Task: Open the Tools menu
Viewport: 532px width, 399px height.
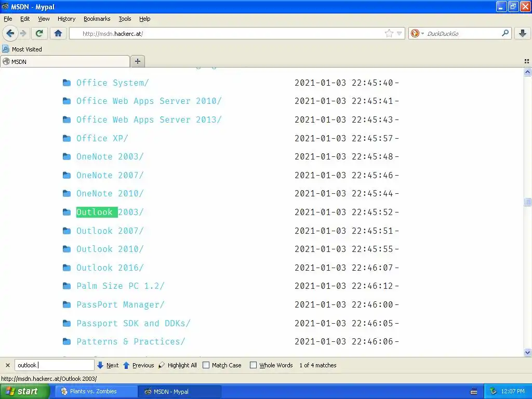Action: click(125, 19)
